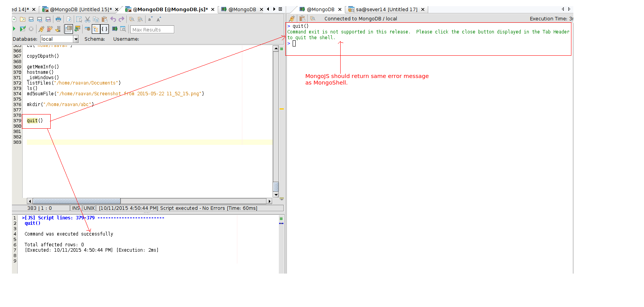Convert text to lowercase with 'a' icon
The image size is (644, 307).
(150, 19)
